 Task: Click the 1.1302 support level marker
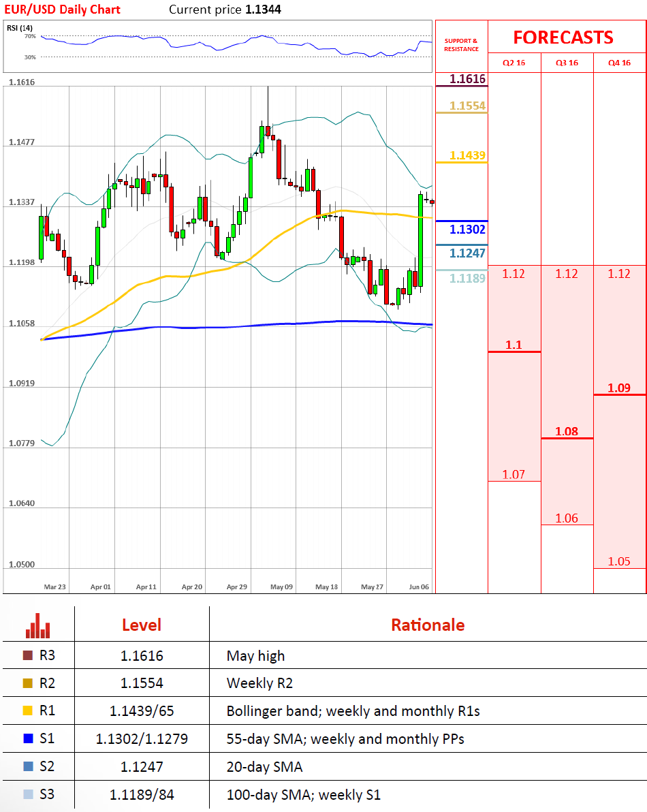(x=467, y=230)
